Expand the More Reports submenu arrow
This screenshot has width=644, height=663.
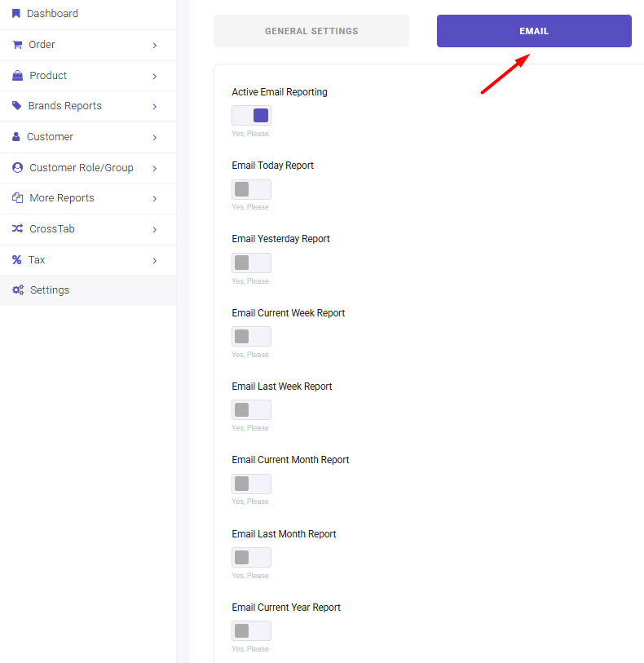pos(155,199)
